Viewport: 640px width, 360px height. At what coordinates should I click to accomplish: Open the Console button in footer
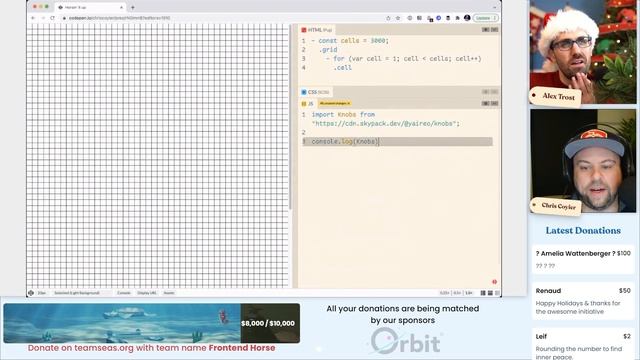[124, 293]
